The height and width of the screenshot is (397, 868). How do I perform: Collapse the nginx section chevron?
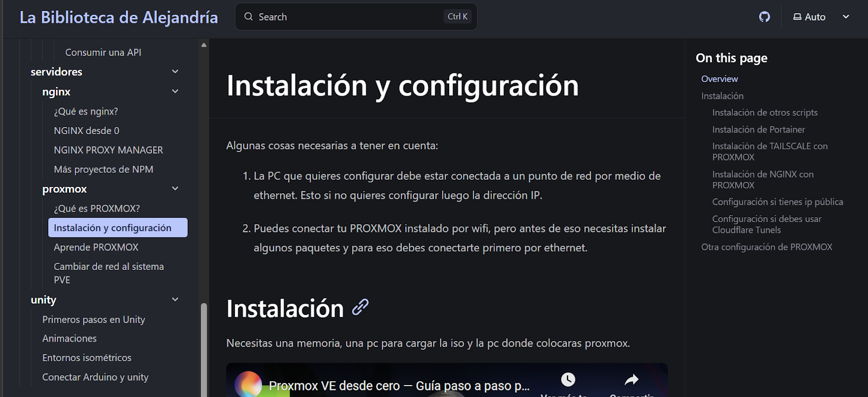pos(175,91)
